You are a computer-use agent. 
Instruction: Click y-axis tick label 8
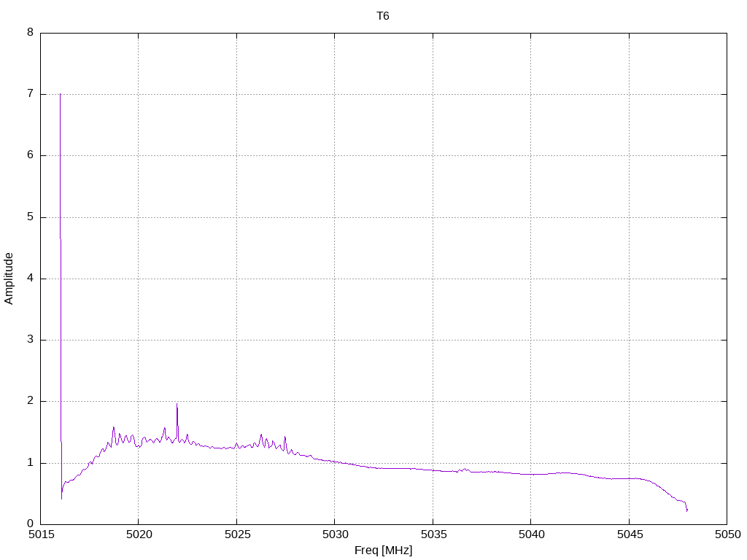(31, 32)
